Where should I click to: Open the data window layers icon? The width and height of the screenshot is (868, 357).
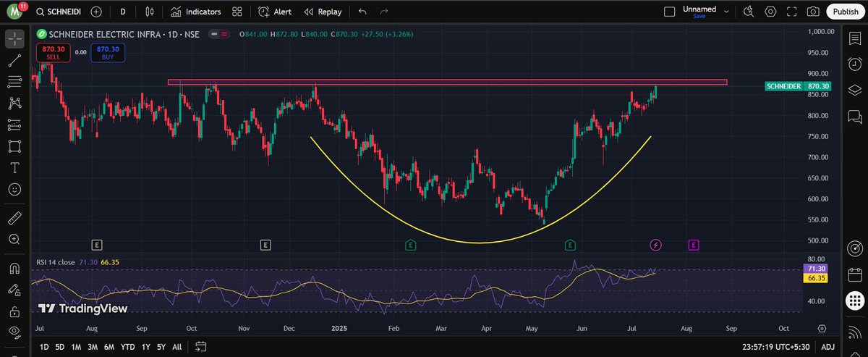click(854, 91)
